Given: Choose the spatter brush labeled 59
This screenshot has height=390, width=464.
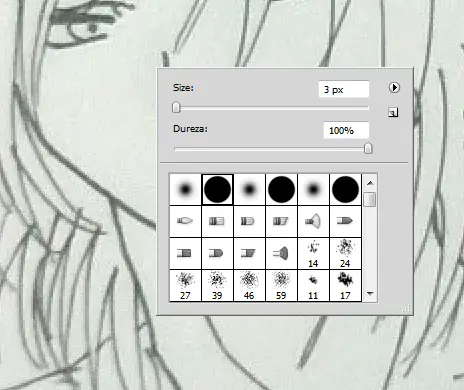Looking at the screenshot, I should [281, 286].
